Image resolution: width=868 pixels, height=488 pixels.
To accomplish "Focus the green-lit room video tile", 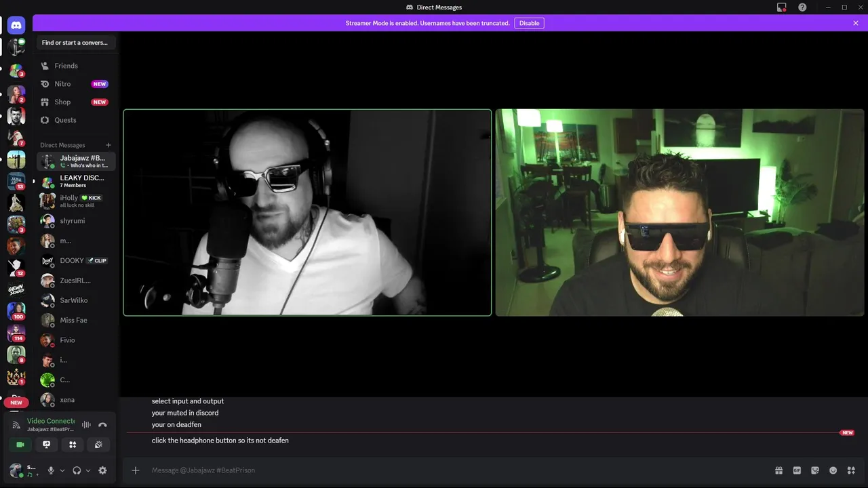I will tap(680, 213).
